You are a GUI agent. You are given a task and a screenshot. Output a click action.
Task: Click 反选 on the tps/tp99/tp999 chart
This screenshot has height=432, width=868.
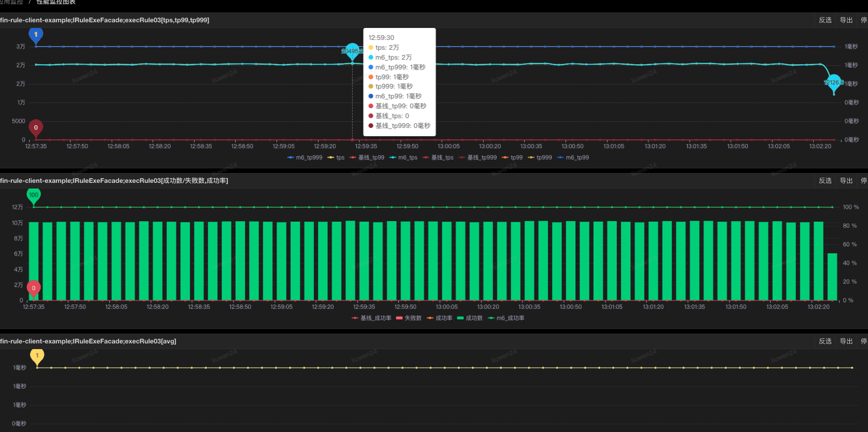point(825,20)
